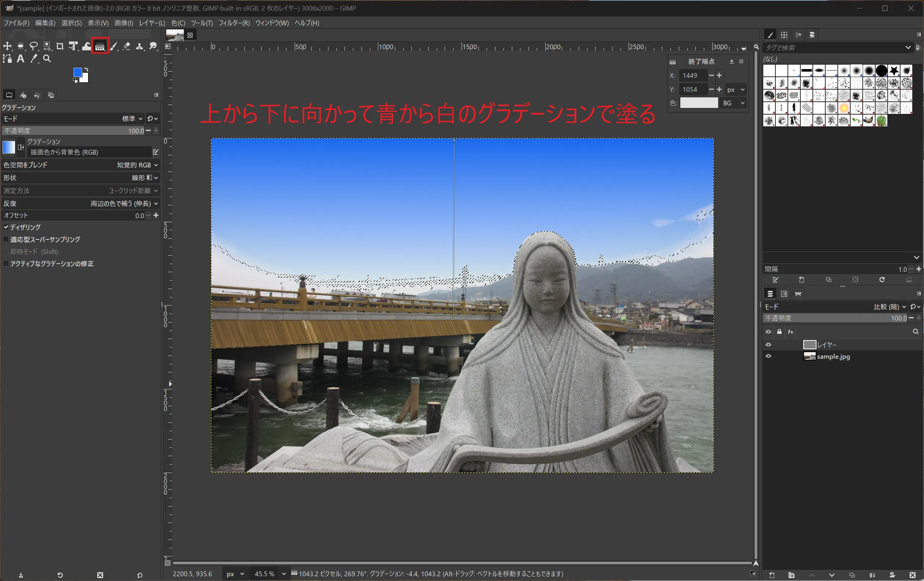The image size is (924, 581).
Task: Adjust the tool options 不透明度 slider
Action: coord(73,131)
